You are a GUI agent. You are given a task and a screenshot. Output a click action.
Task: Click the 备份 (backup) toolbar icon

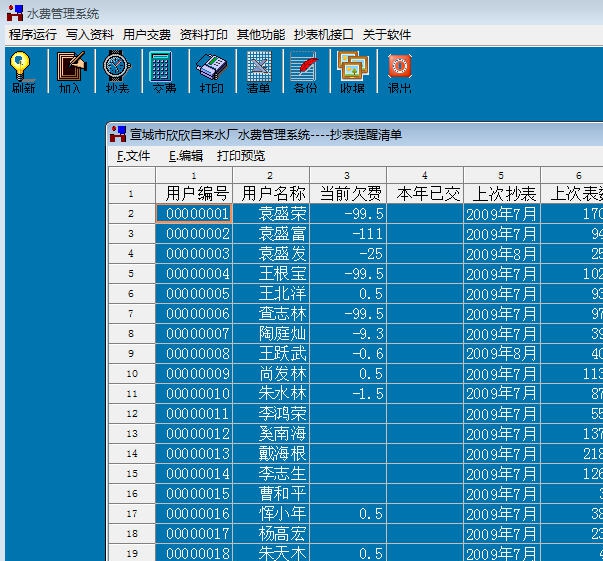(305, 71)
